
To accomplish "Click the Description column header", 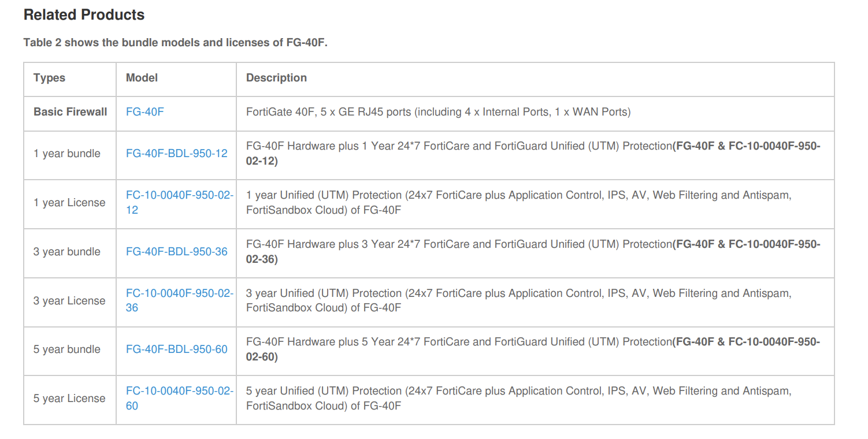I will 276,78.
